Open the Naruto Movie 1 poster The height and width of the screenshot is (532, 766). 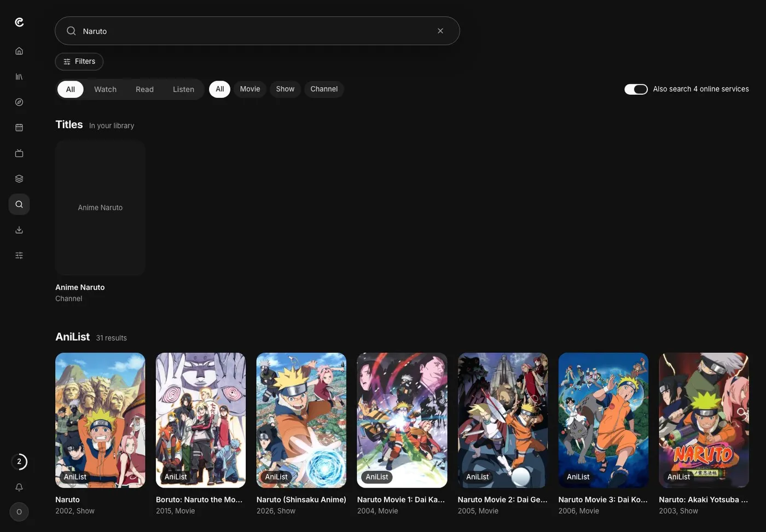pos(402,420)
